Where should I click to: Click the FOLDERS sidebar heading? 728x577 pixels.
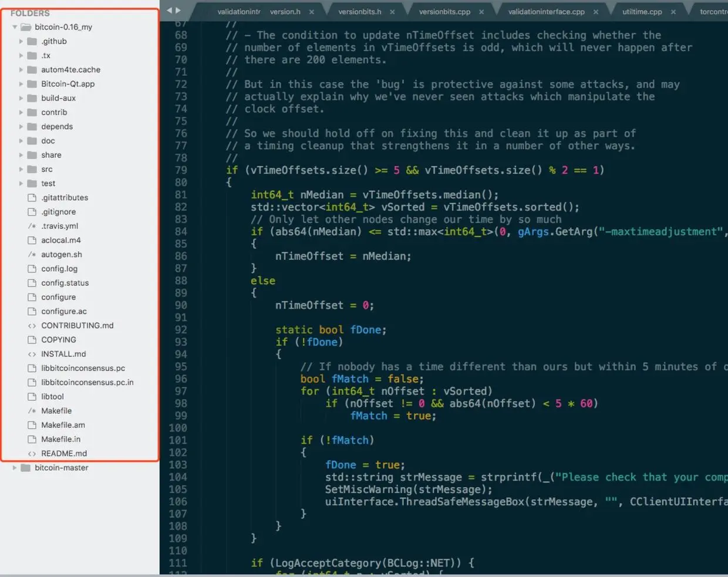click(x=30, y=13)
